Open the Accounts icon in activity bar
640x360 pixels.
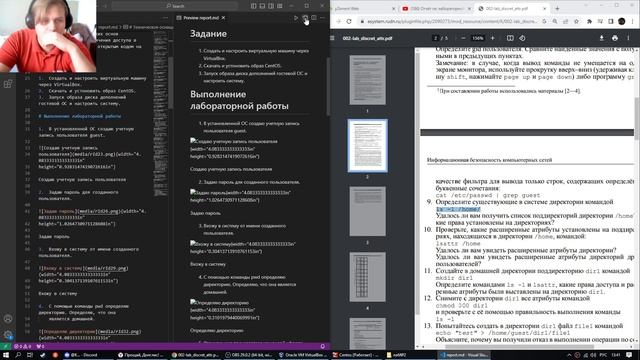point(8,319)
